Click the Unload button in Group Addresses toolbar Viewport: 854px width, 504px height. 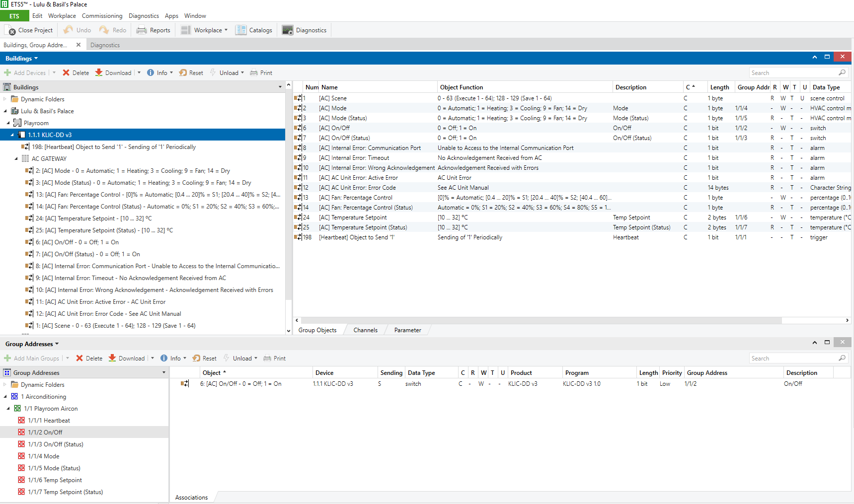(x=241, y=358)
